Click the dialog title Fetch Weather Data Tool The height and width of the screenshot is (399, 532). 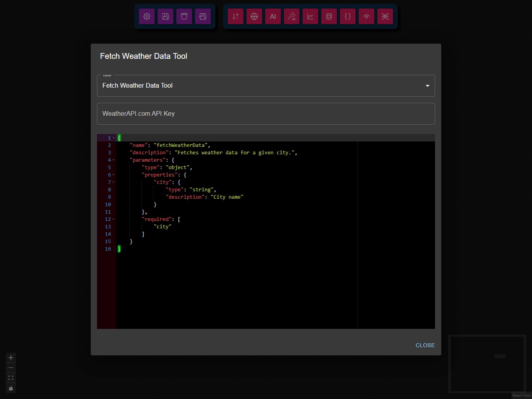144,56
